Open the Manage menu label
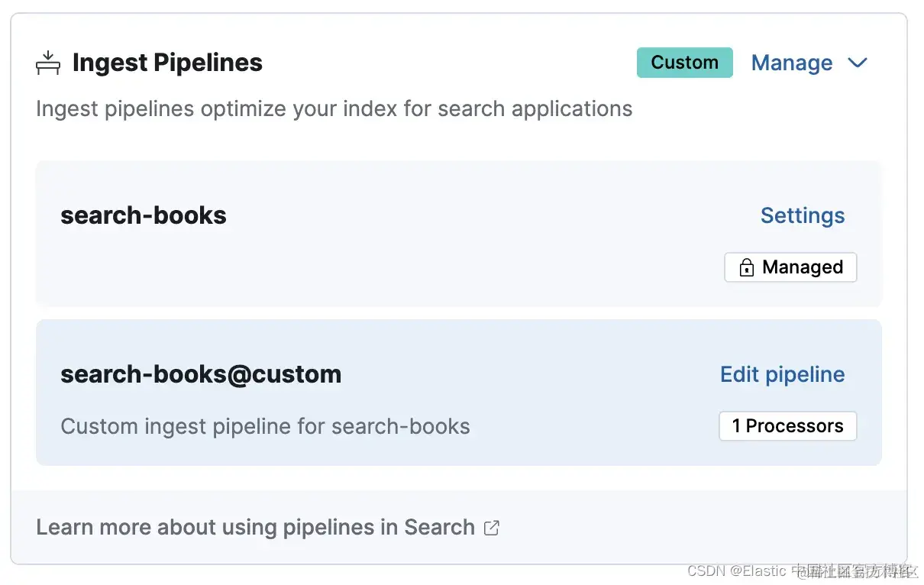This screenshot has width=924, height=585. click(792, 63)
